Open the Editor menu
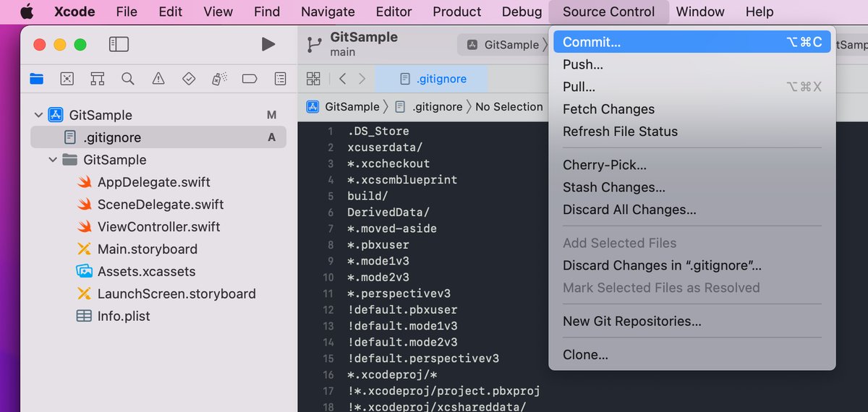868x412 pixels. (x=394, y=12)
